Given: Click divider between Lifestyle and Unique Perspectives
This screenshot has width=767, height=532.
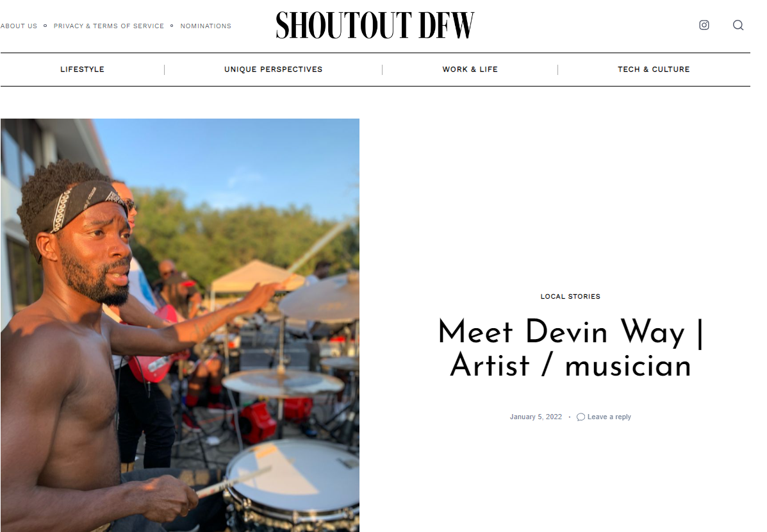Looking at the screenshot, I should [x=164, y=69].
